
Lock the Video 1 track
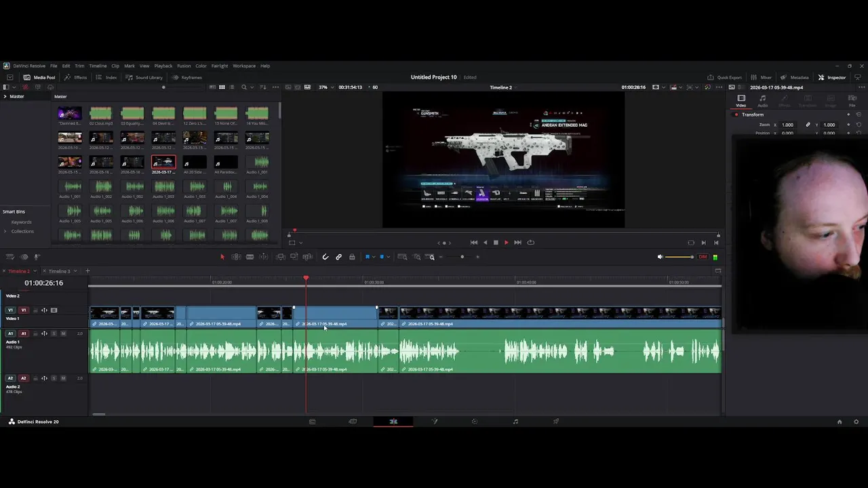[x=35, y=310]
